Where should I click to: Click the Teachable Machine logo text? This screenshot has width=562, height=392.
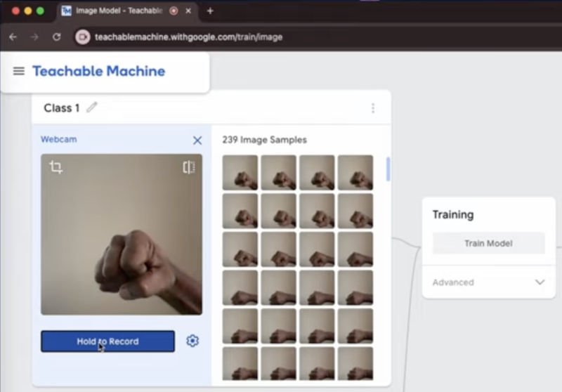98,71
